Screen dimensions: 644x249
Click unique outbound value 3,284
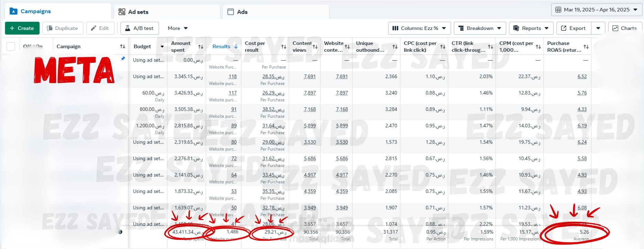[391, 109]
